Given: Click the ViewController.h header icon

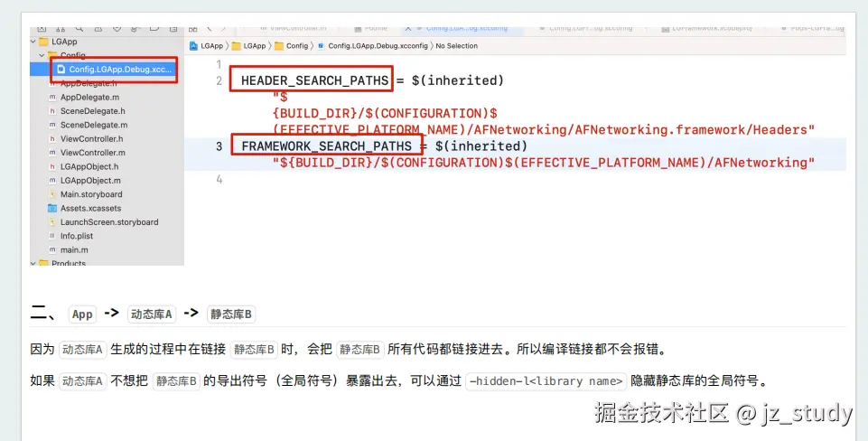Looking at the screenshot, I should (52, 138).
